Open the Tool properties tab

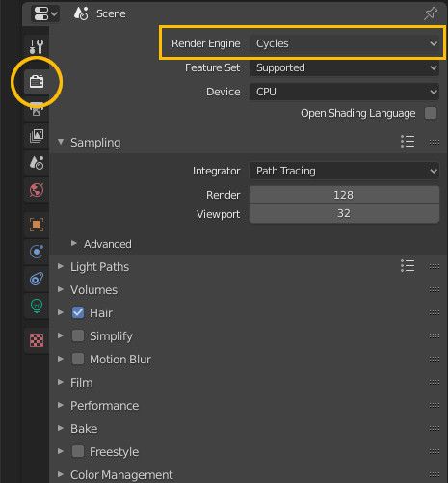[x=37, y=47]
